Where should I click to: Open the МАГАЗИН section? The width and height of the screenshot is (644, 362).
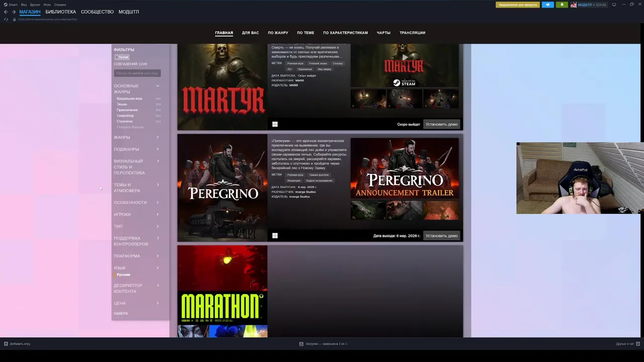(30, 12)
